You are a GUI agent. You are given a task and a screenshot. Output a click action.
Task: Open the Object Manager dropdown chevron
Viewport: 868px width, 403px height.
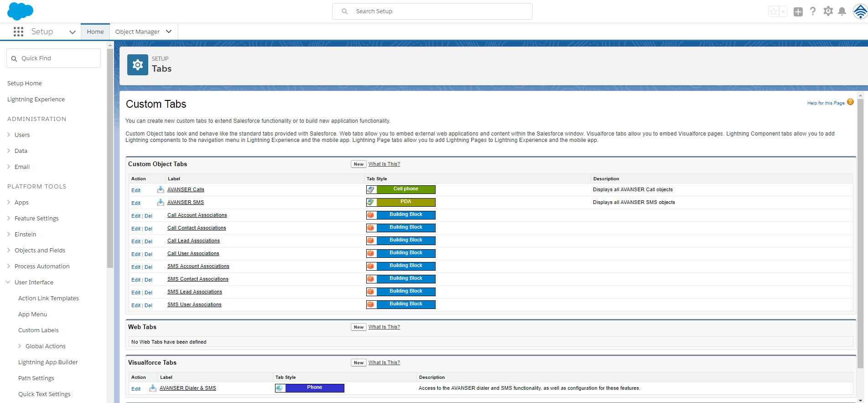[x=169, y=31]
